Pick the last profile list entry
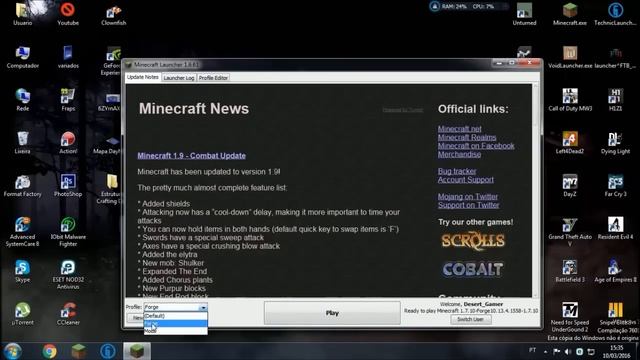 (x=176, y=331)
